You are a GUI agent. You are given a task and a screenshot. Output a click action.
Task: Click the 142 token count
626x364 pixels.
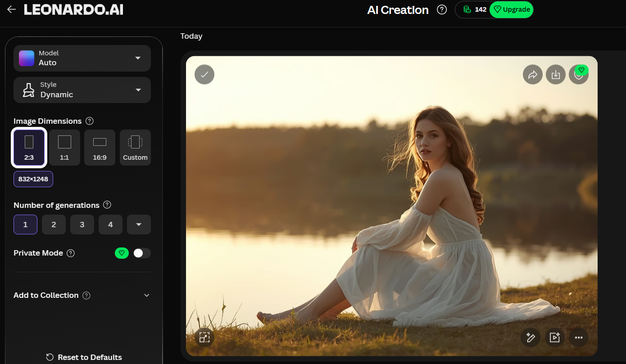pyautogui.click(x=481, y=9)
